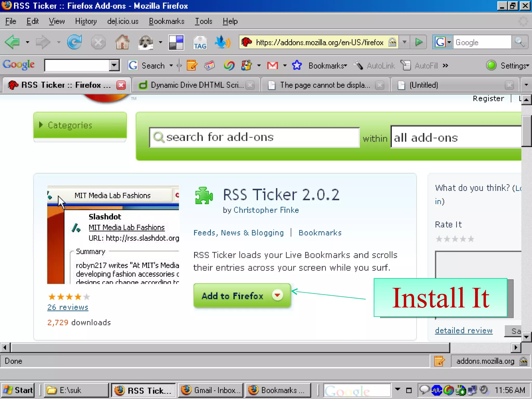Open the Google toolbar search box dropdown
Viewport: 532px width, 399px height.
[114, 65]
